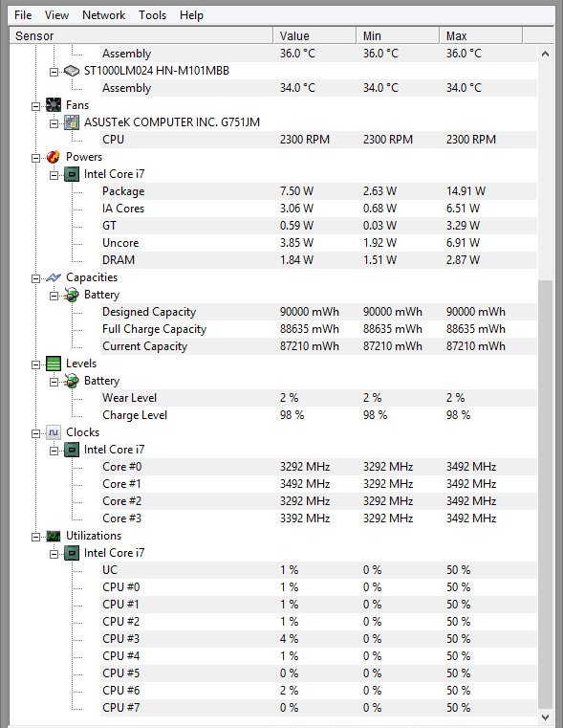Select the Wear Level row

pyautogui.click(x=318, y=398)
